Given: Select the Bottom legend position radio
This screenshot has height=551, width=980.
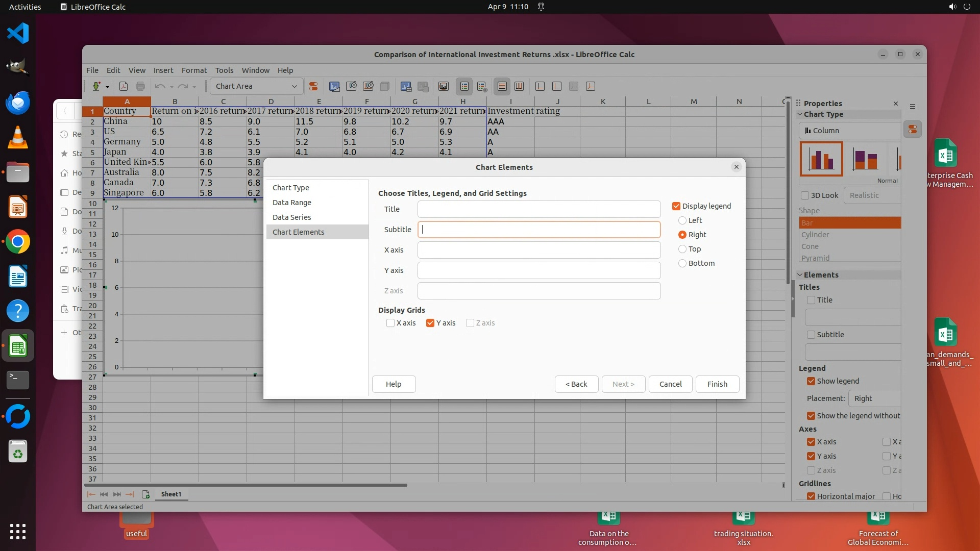Looking at the screenshot, I should [x=682, y=263].
